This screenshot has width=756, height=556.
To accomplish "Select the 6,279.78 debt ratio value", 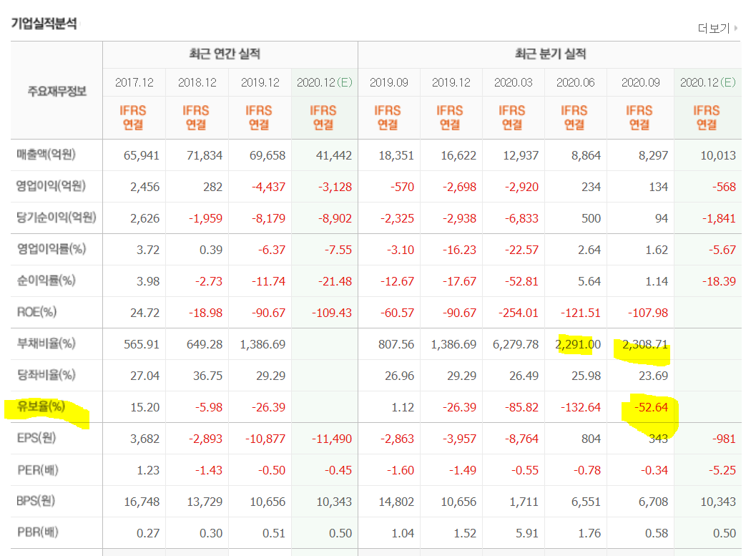I will click(516, 344).
